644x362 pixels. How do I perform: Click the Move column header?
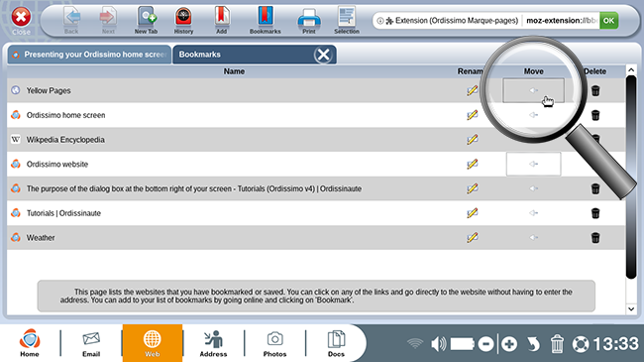coord(533,71)
